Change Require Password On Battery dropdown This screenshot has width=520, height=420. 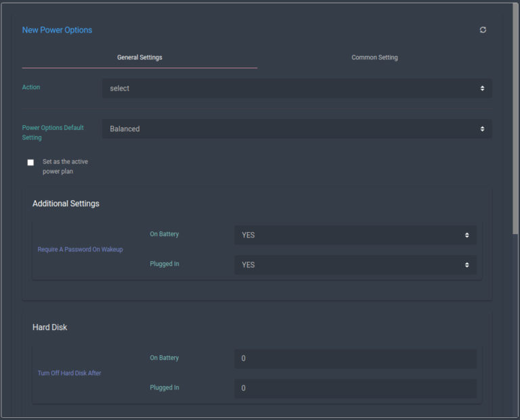tap(355, 235)
